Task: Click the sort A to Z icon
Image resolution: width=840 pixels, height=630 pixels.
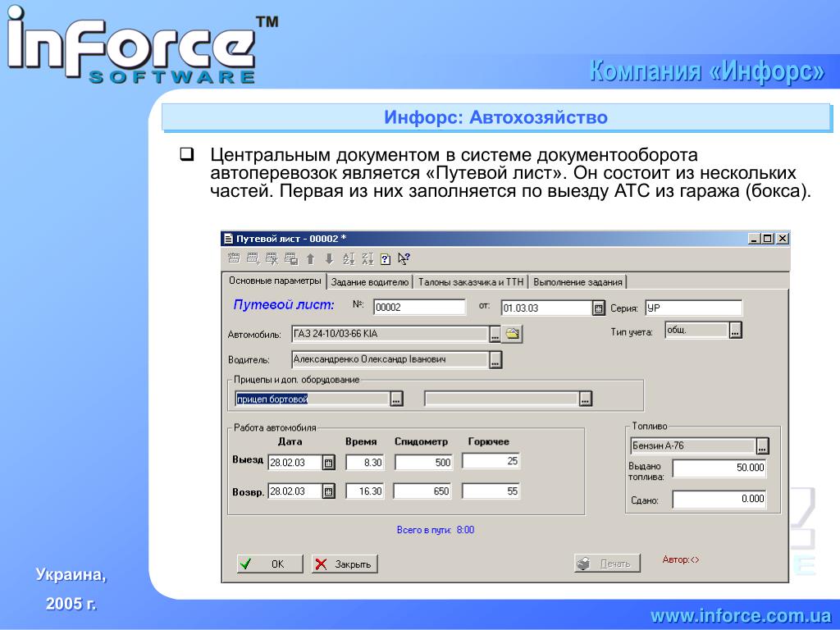Action: pos(348,259)
